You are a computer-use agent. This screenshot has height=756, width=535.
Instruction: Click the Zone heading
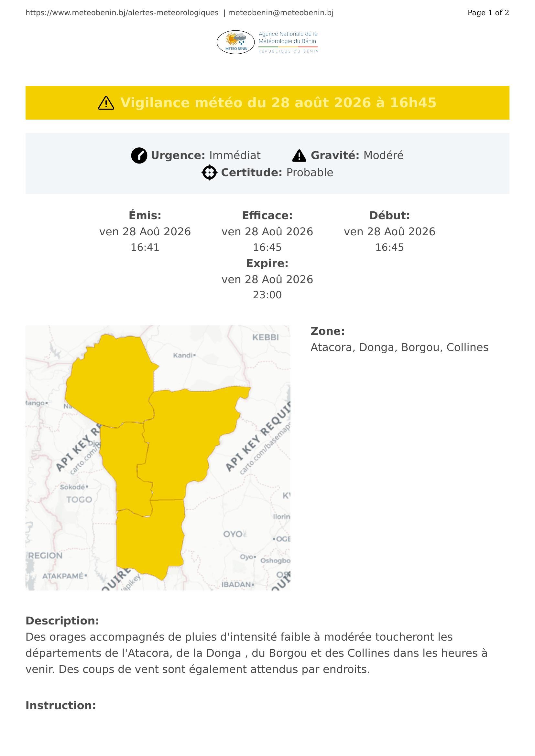(327, 331)
